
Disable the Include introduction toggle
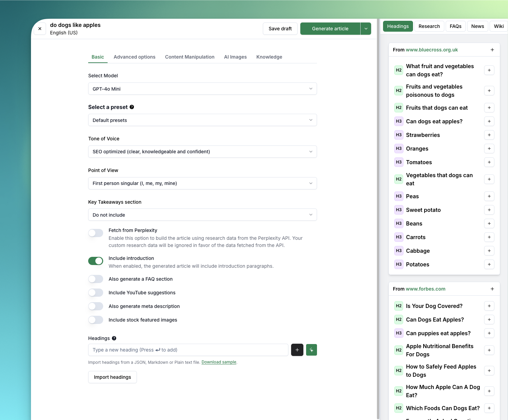click(96, 261)
